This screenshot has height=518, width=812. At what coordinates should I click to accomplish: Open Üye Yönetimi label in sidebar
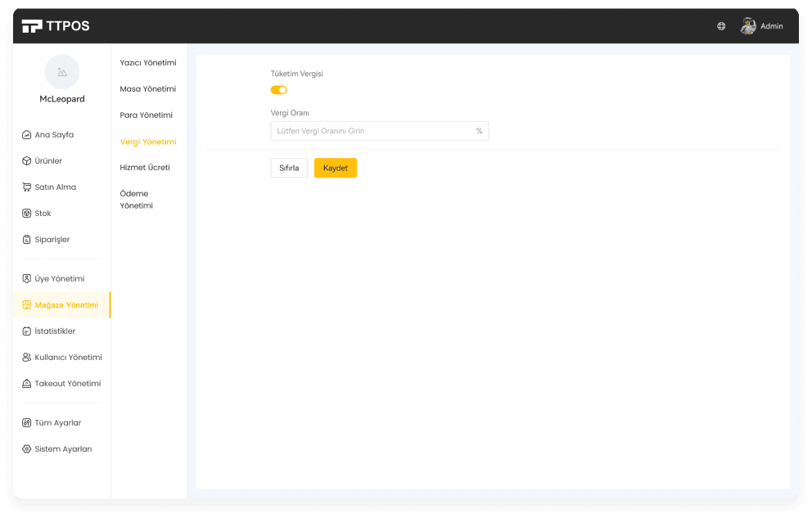60,279
